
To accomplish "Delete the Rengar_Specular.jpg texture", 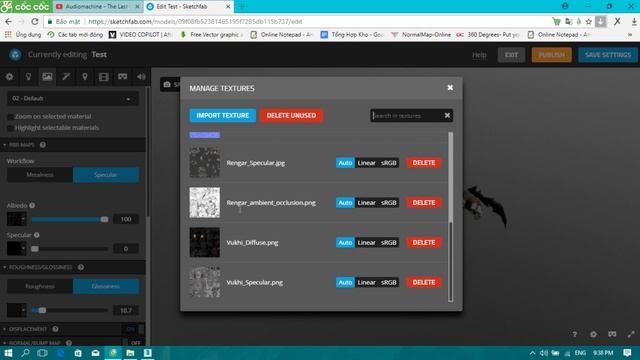I will click(x=424, y=163).
